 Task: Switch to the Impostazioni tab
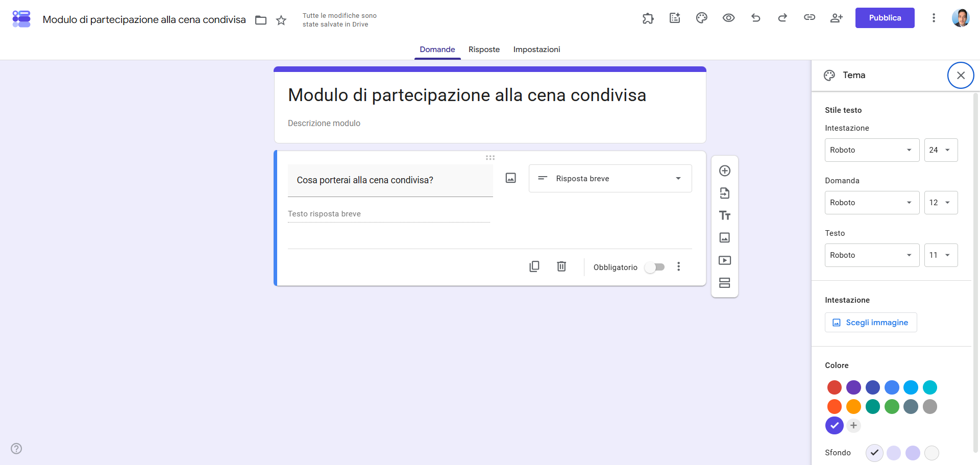[x=536, y=50]
